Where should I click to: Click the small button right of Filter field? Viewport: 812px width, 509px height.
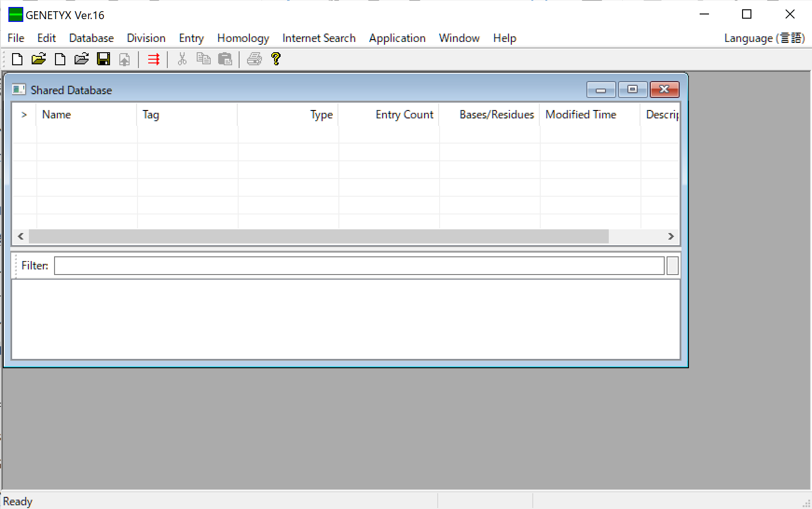tap(673, 266)
